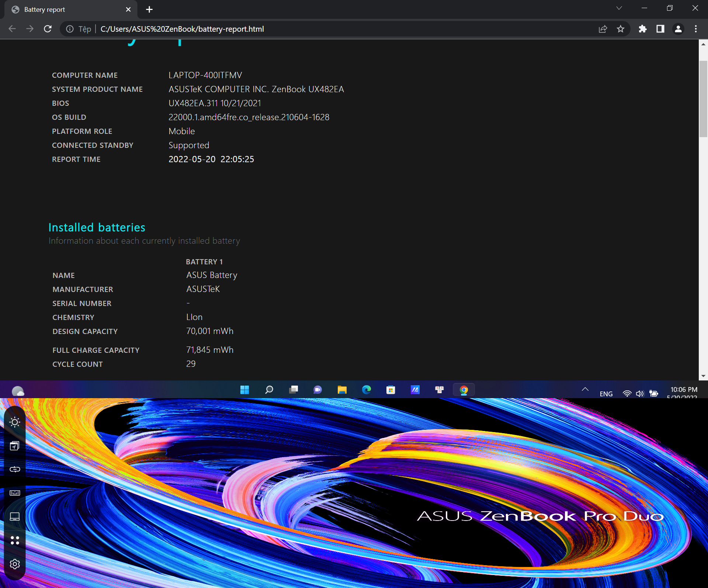Click the Chrome reload page button
708x588 pixels.
48,29
